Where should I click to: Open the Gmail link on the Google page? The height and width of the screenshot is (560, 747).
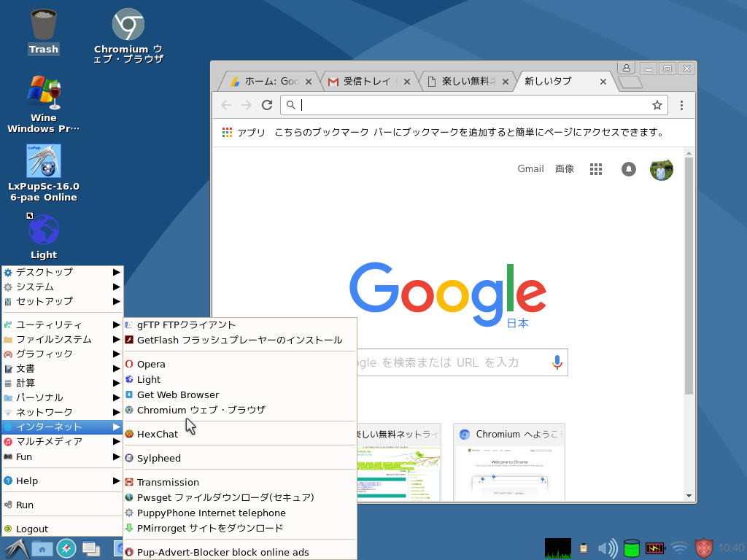pyautogui.click(x=530, y=168)
